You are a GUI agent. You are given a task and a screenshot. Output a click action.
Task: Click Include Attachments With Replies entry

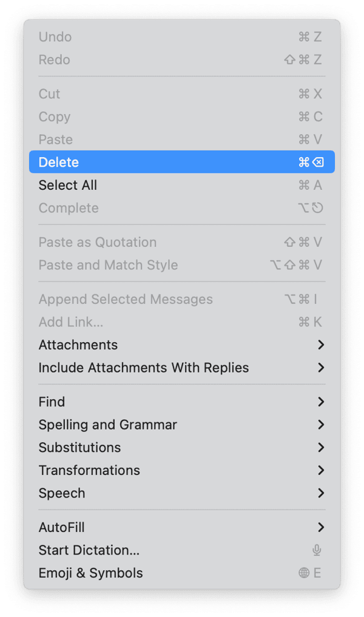pos(144,368)
